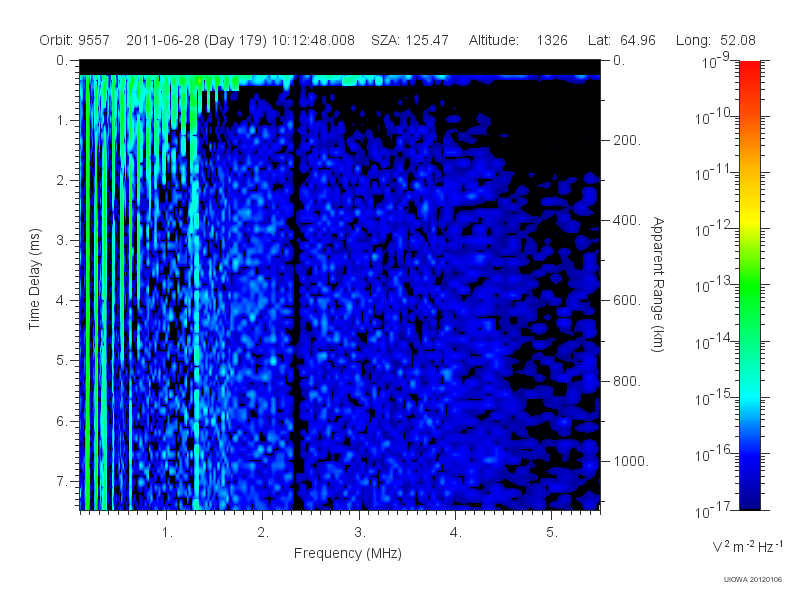Viewport: 800px width, 600px height.
Task: Click the timestamp '10:12:48.008'
Action: point(313,40)
